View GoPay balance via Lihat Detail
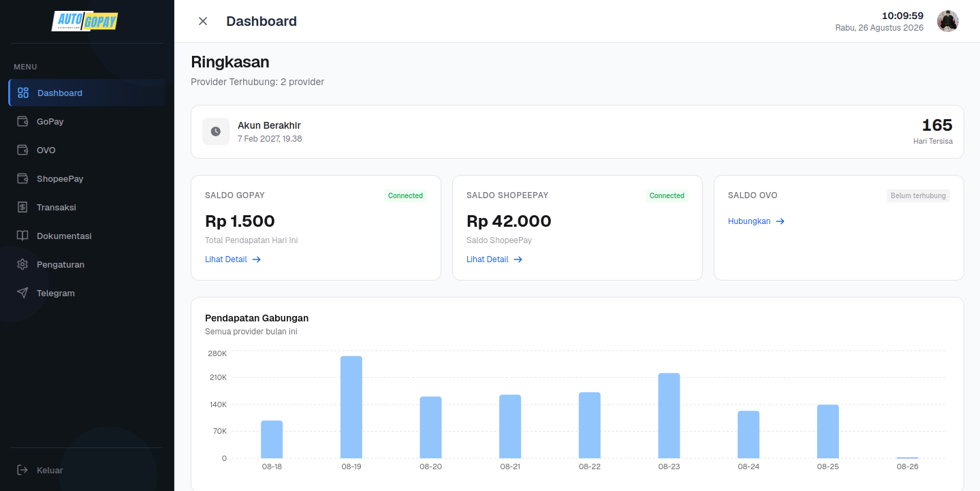 point(233,259)
